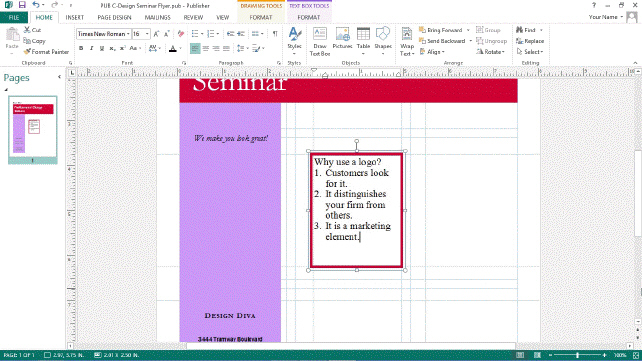
Task: Click the Cut scissors button
Action: click(x=32, y=30)
